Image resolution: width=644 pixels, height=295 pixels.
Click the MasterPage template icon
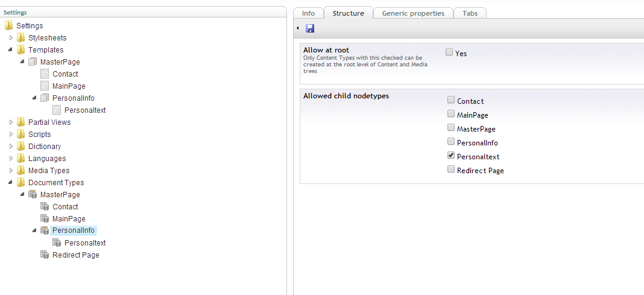(x=33, y=62)
